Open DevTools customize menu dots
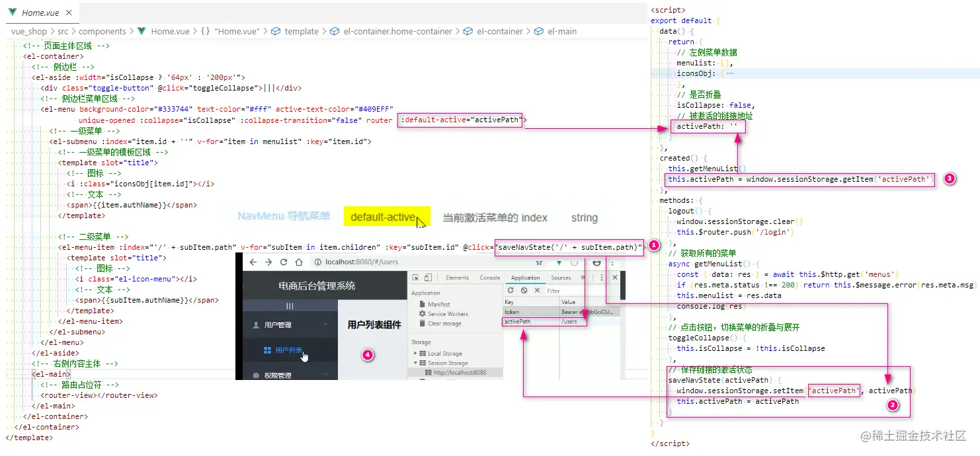The width and height of the screenshot is (980, 456). [x=601, y=278]
